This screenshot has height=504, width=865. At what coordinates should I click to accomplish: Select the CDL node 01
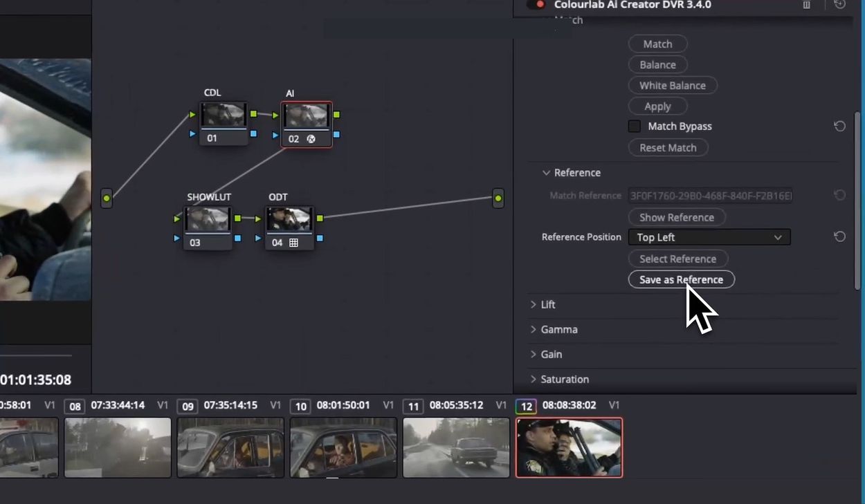coord(224,124)
